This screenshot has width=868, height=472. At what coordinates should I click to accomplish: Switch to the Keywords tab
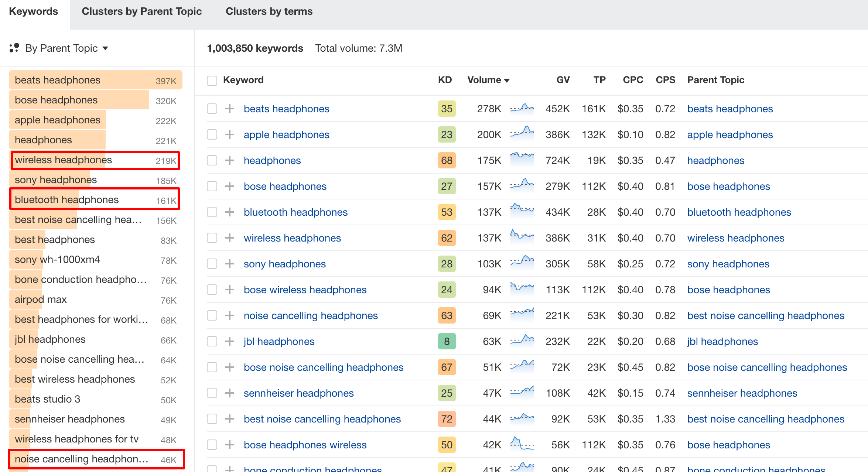click(34, 11)
